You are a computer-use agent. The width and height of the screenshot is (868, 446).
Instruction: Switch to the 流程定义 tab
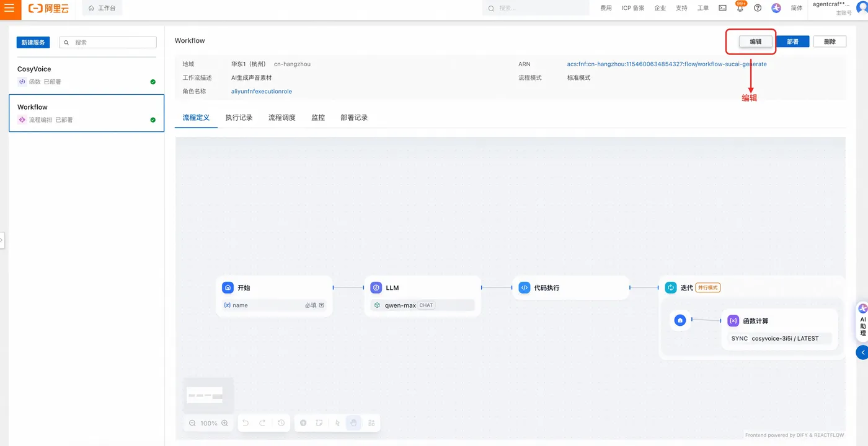(196, 118)
